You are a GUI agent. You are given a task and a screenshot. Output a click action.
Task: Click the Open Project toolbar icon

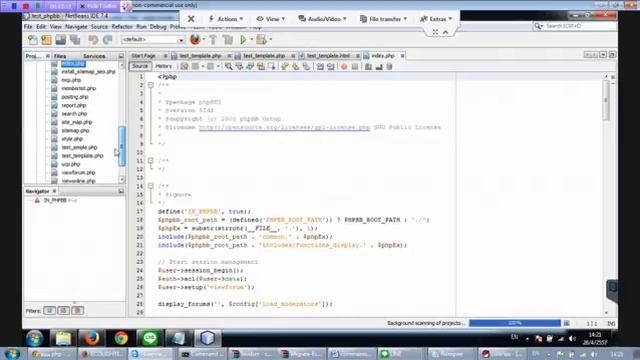point(61,40)
